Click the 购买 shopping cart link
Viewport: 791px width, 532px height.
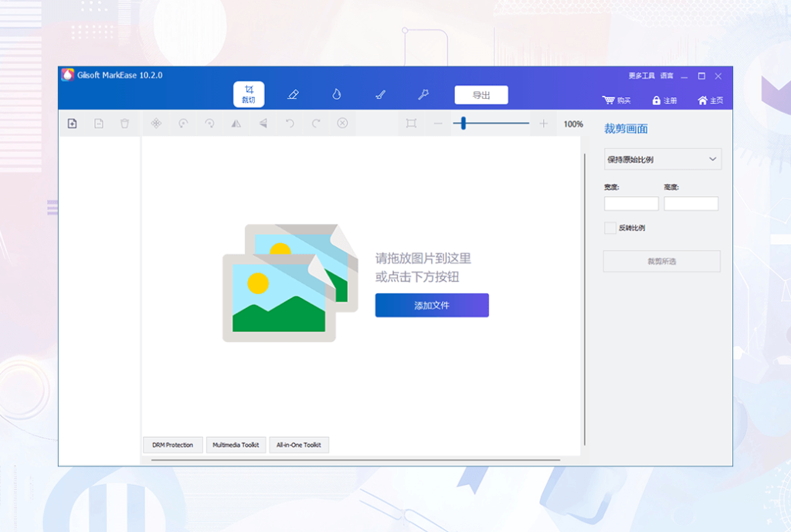(616, 100)
